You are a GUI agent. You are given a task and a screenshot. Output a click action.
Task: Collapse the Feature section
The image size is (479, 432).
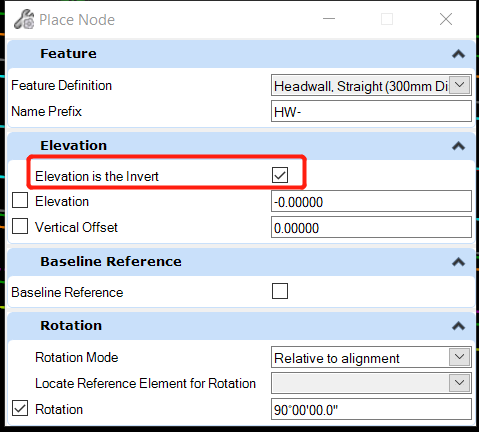point(459,54)
